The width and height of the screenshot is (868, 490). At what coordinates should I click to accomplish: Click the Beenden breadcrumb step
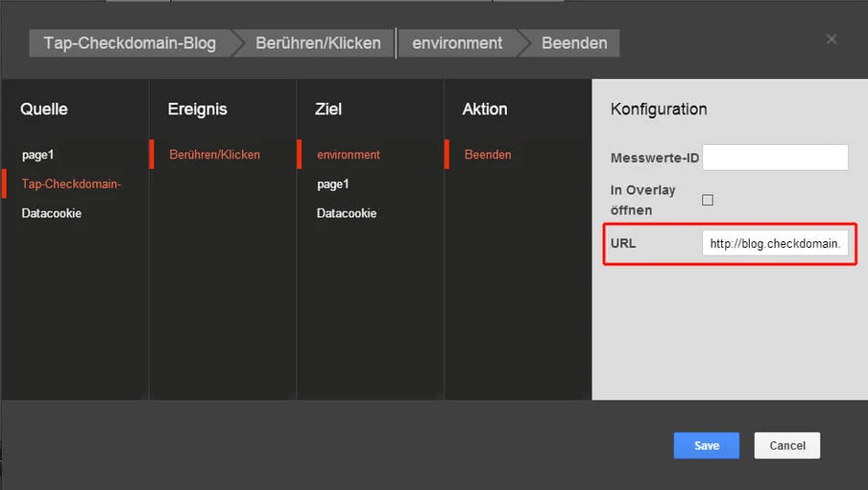(x=574, y=43)
